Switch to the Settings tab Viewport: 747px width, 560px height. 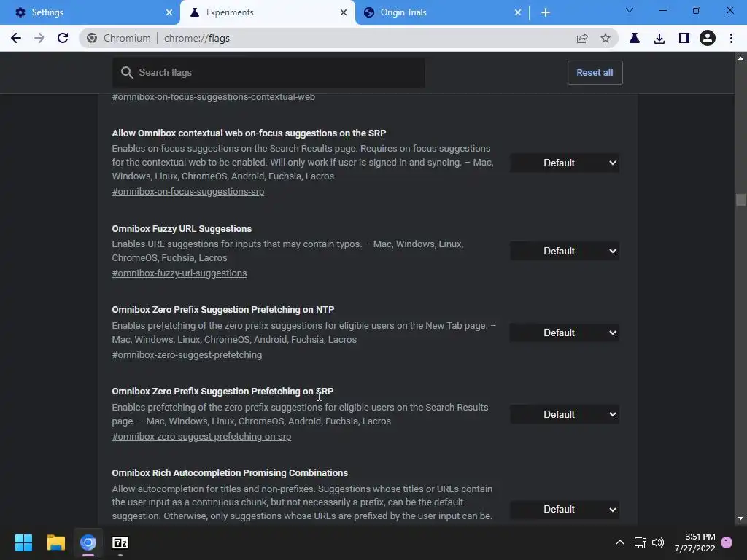90,12
